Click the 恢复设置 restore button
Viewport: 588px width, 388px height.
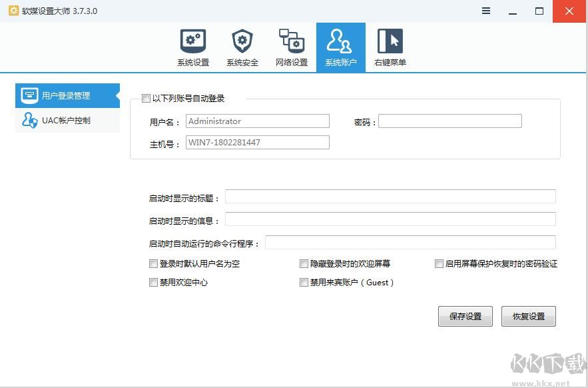point(528,315)
